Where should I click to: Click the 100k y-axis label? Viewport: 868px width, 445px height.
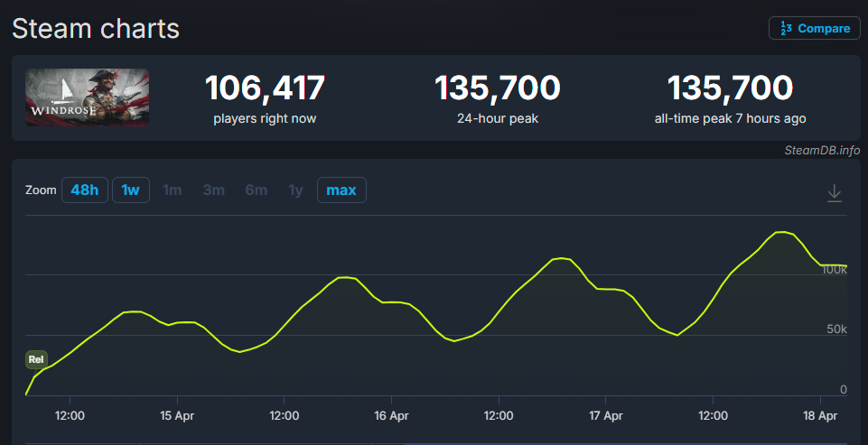coord(834,270)
